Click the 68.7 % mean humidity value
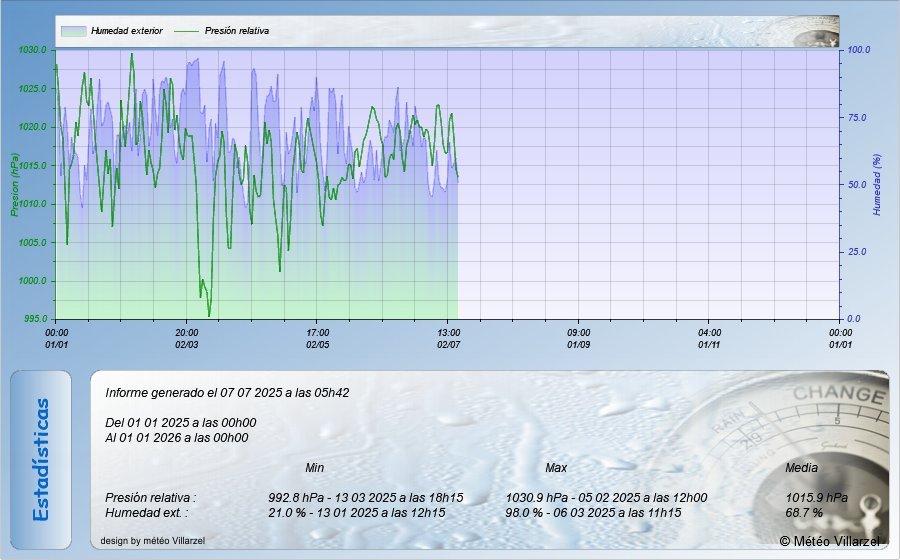 coord(804,512)
